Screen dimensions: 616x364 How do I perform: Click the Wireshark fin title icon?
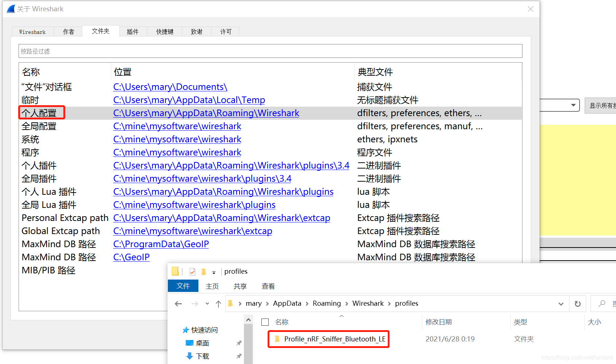[x=11, y=9]
